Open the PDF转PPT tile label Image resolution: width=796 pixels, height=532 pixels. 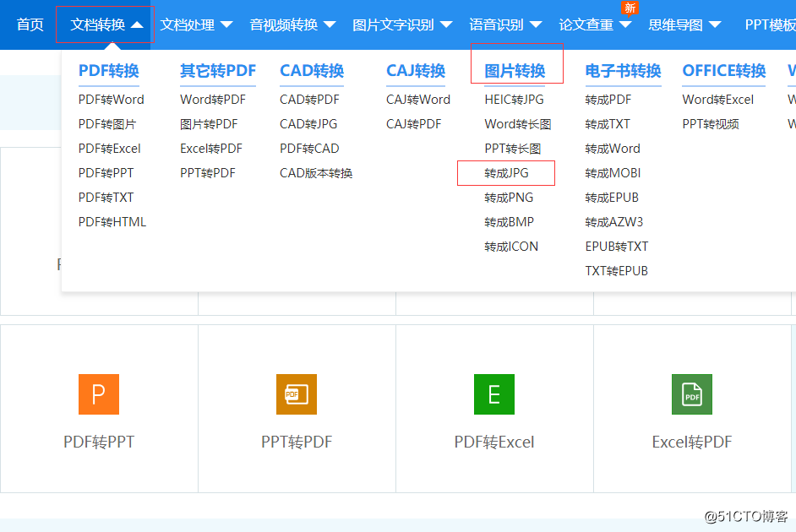point(99,442)
